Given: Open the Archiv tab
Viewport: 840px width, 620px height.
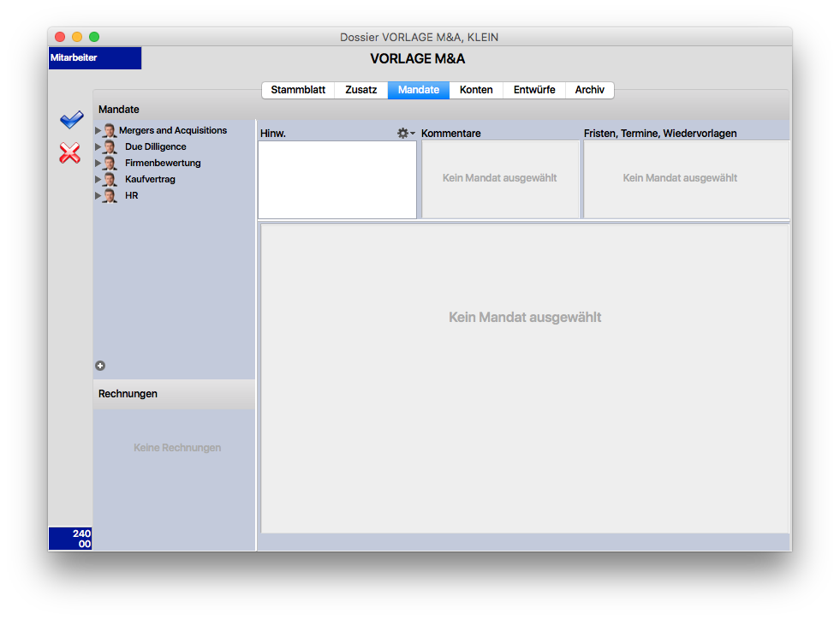Looking at the screenshot, I should (x=589, y=90).
